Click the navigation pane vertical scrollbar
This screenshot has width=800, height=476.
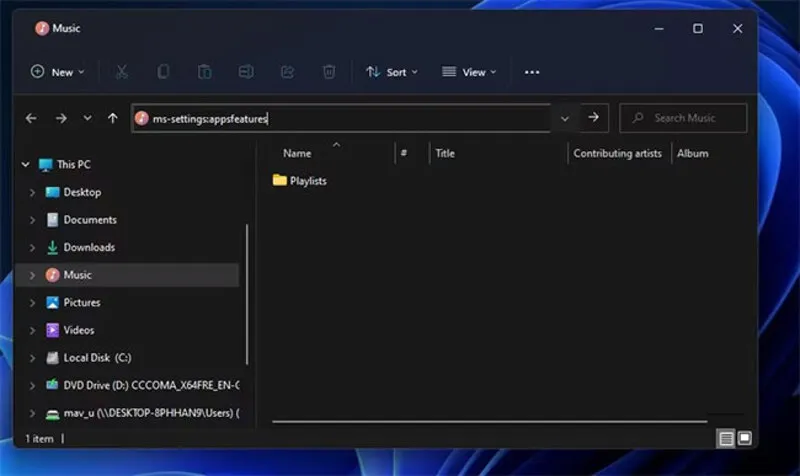[247, 294]
